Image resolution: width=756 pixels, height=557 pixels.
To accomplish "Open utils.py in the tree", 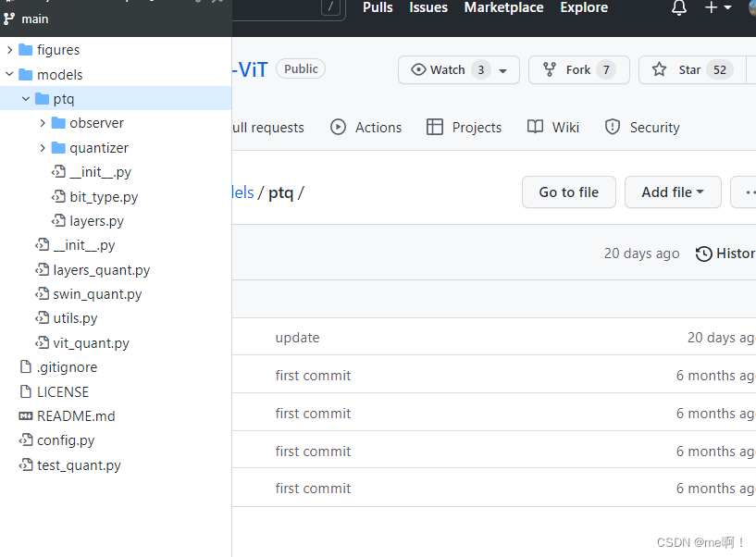I will point(75,318).
